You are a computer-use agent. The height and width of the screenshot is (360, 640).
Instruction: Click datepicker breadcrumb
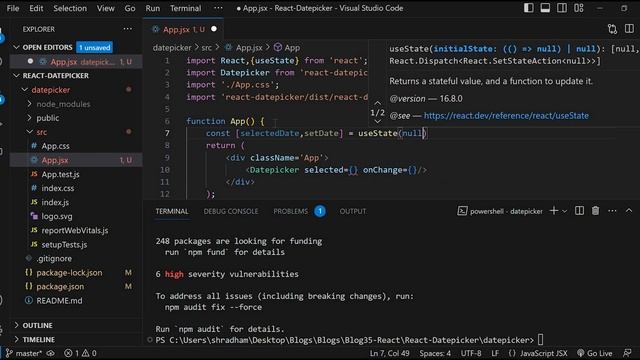click(x=172, y=48)
